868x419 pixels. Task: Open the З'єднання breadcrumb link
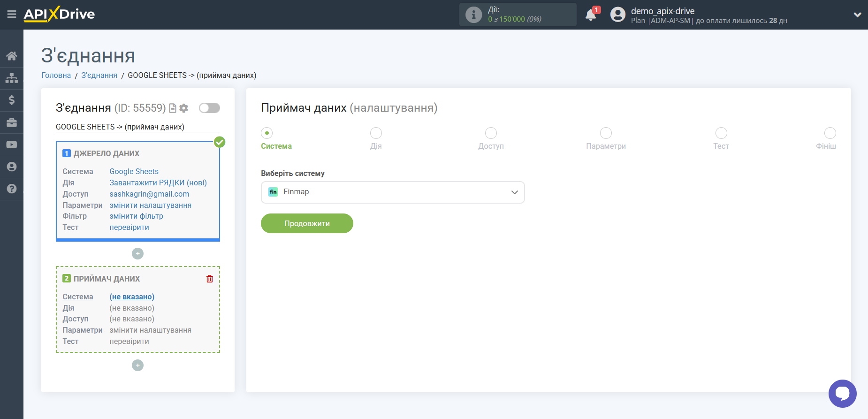click(x=99, y=76)
